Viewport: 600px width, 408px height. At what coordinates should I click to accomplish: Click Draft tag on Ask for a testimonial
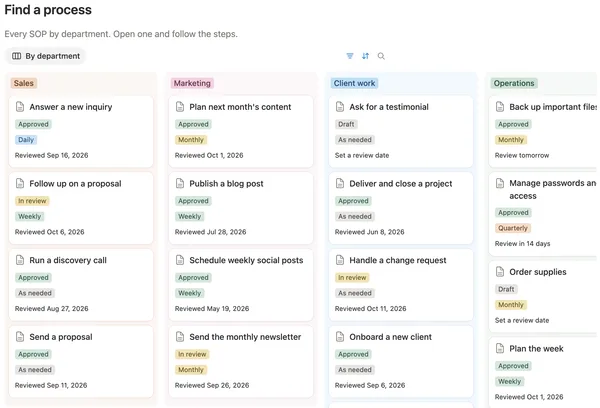click(x=346, y=124)
